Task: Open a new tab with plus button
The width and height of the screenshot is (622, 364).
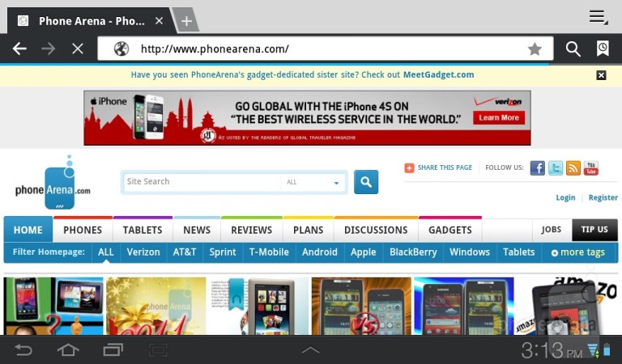Action: coord(186,20)
